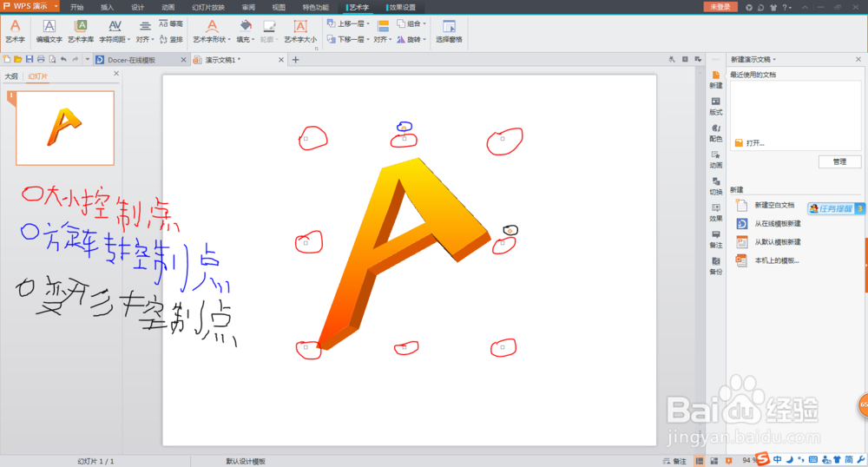Open 版式 layout sidebar icon

pyautogui.click(x=716, y=106)
